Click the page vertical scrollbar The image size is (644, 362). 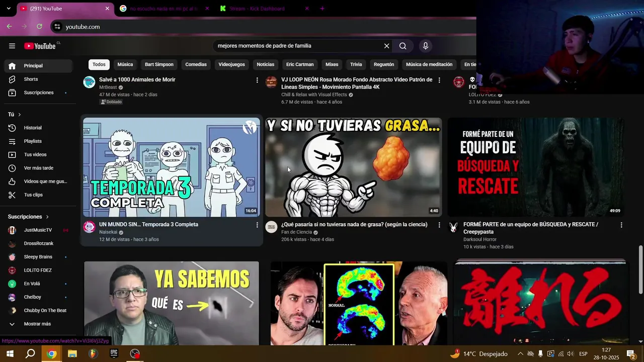[x=640, y=269]
